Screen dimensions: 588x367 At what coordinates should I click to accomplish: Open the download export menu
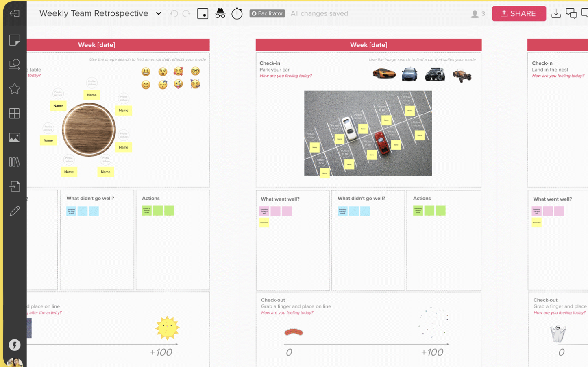pos(555,13)
